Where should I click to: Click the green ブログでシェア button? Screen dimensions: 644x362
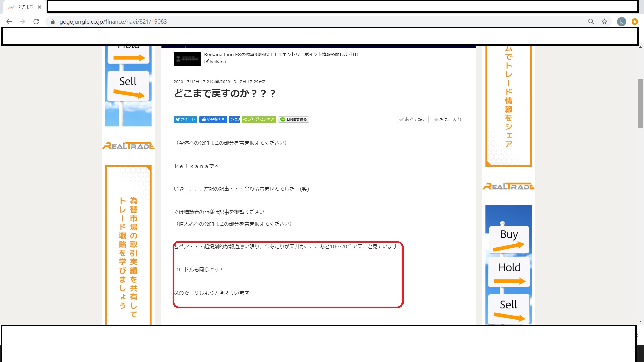click(x=259, y=119)
